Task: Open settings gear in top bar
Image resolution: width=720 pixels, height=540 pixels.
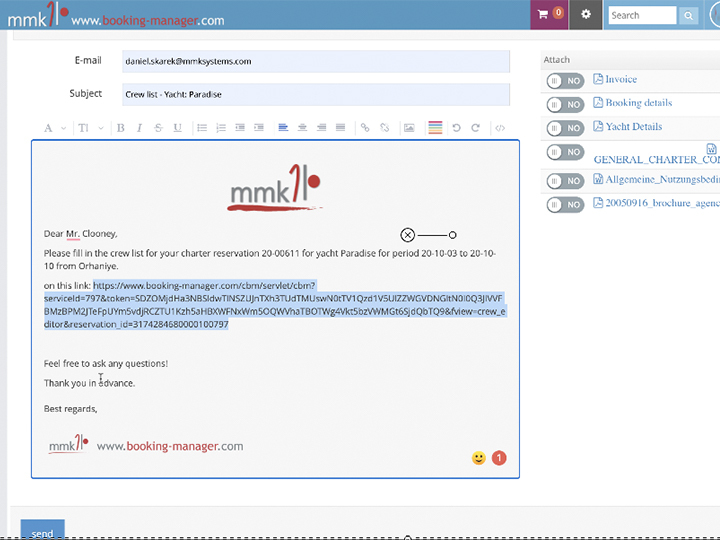Action: point(586,15)
